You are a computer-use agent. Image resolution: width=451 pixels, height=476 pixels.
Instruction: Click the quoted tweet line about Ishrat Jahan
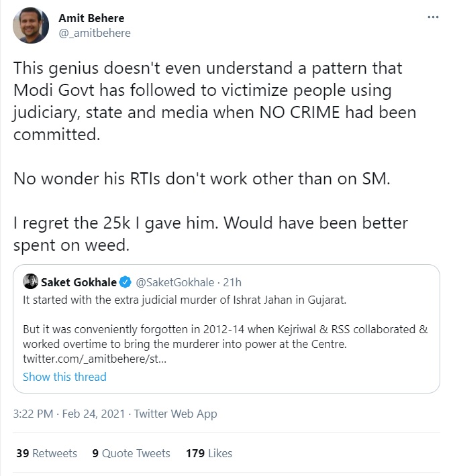[x=185, y=299]
